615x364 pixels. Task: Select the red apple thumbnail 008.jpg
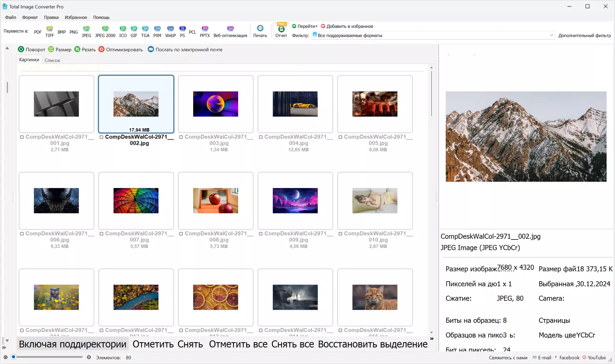[216, 201]
